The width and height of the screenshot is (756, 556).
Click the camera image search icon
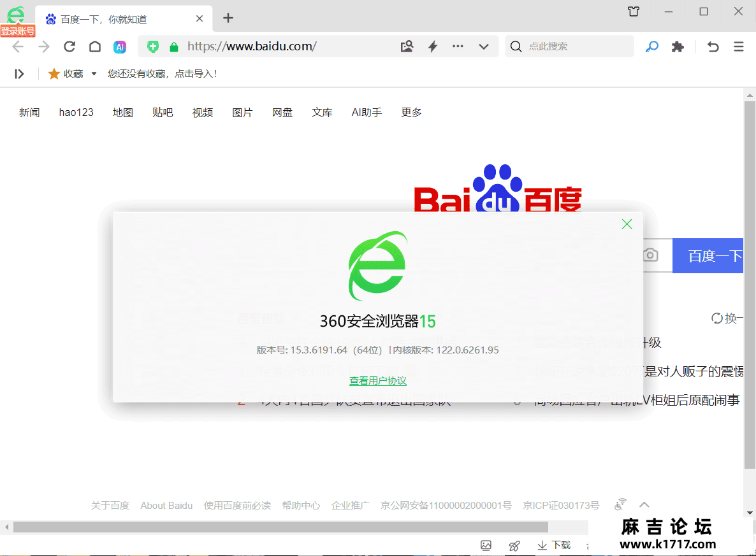[x=650, y=255]
